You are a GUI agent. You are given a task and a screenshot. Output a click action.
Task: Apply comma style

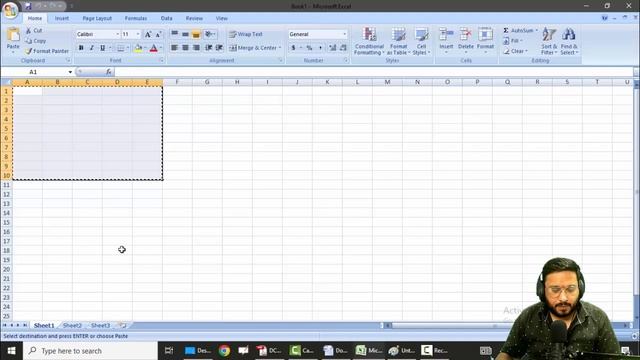[x=320, y=48]
